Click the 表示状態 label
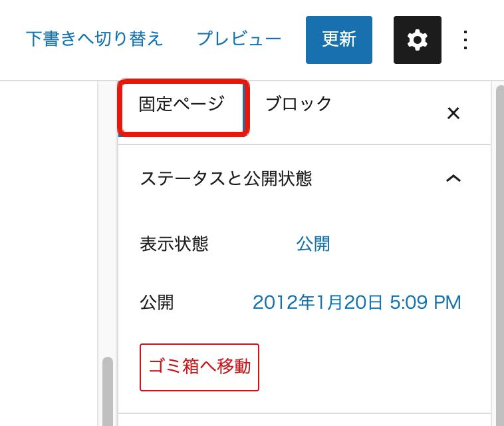Screen dimensions: 504x426 (x=174, y=244)
